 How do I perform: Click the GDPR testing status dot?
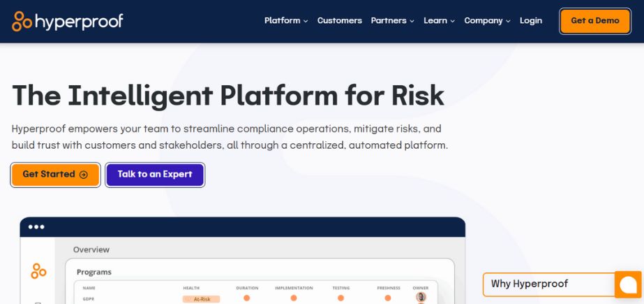341,298
